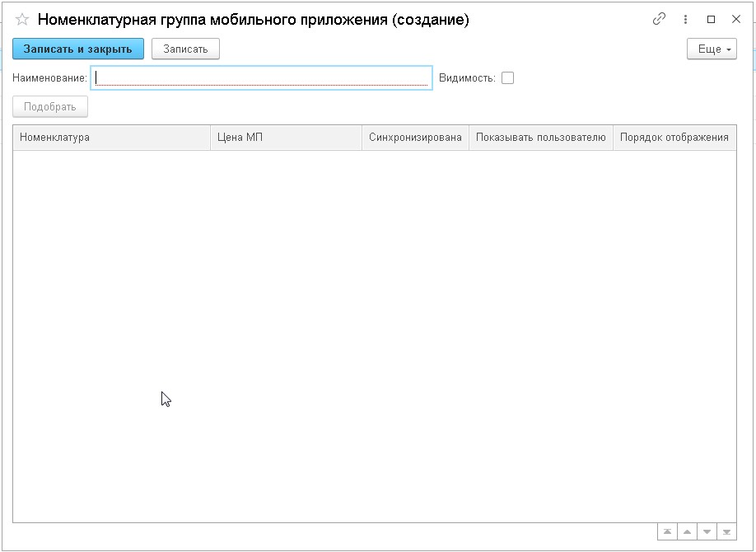
Task: Open the three-dot window menu in title bar
Action: 685,20
